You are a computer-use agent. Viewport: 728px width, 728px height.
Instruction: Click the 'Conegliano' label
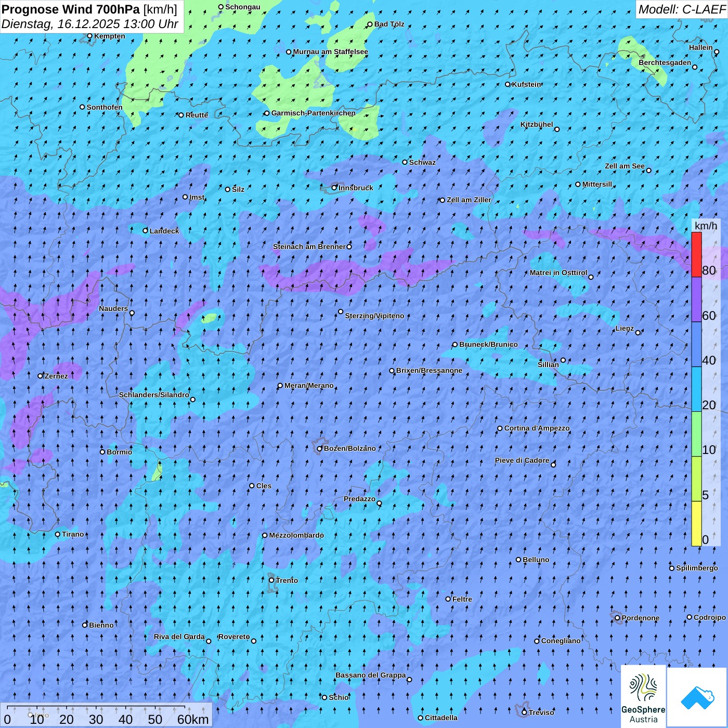[561, 641]
